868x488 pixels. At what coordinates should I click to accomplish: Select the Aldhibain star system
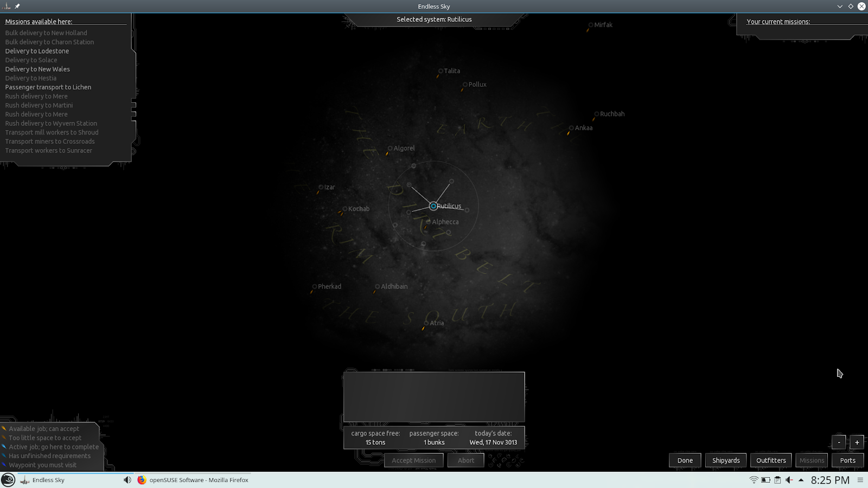[377, 286]
